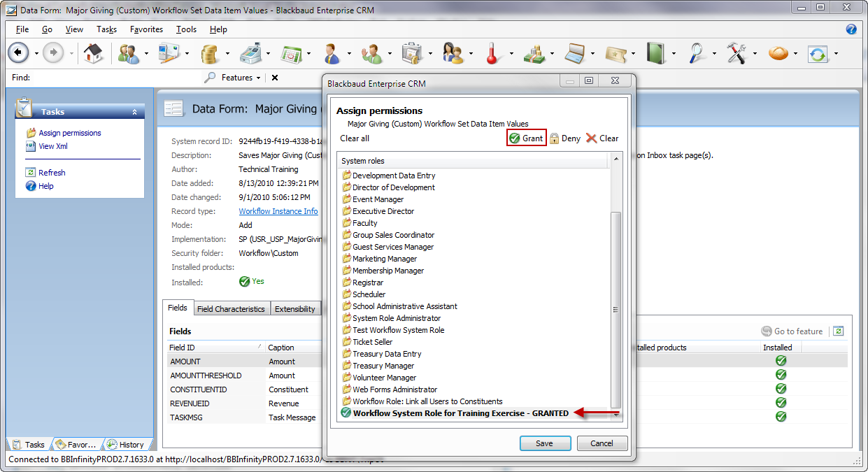Open the gold coins Revenue toolbar icon
Screen dimensions: 868x472
[208, 53]
